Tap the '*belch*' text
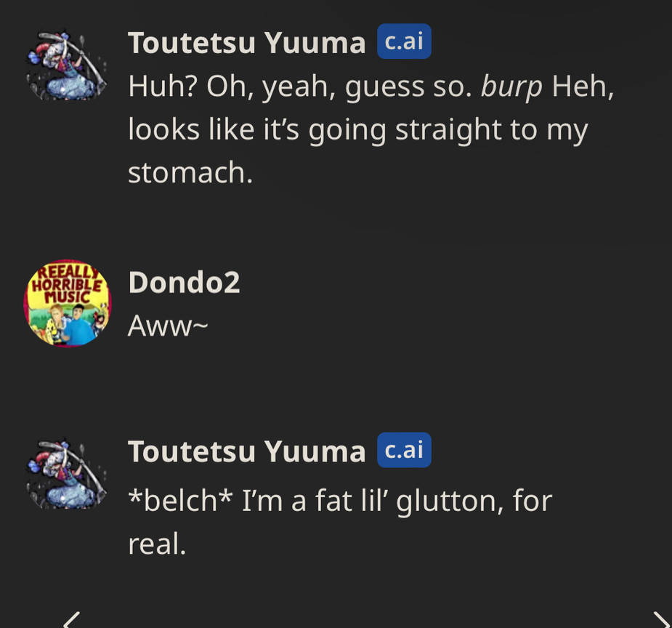Screen dimensions: 672x628 click(180, 500)
